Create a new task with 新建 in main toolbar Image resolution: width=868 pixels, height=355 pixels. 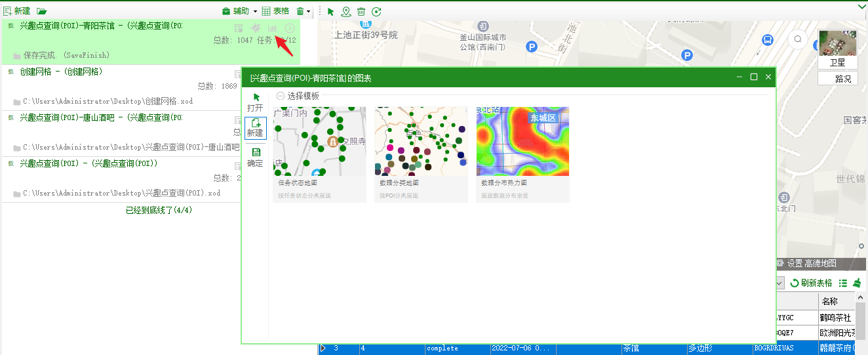17,11
